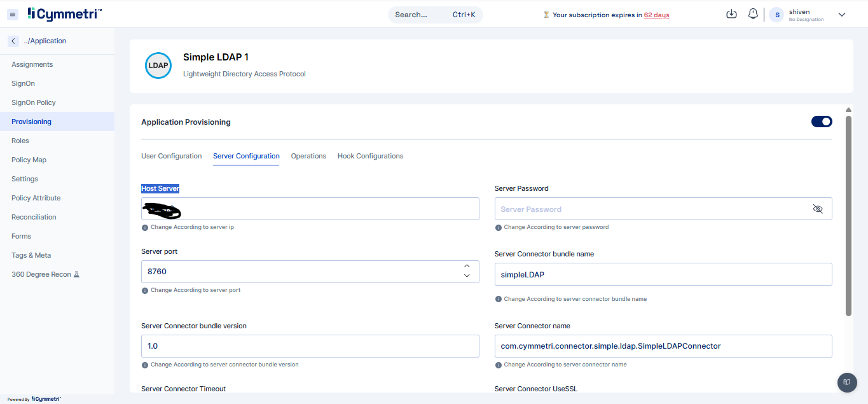The height and width of the screenshot is (404, 868).
Task: Click the flask icon beside 360 Degree Recon
Action: [x=76, y=274]
